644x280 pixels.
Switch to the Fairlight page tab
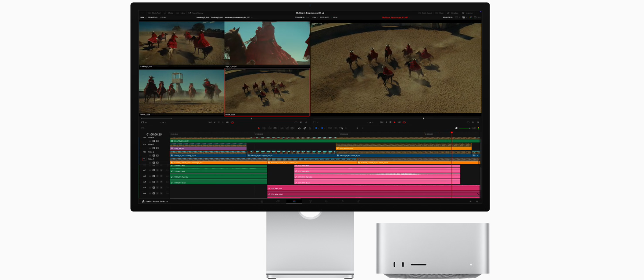pyautogui.click(x=343, y=201)
